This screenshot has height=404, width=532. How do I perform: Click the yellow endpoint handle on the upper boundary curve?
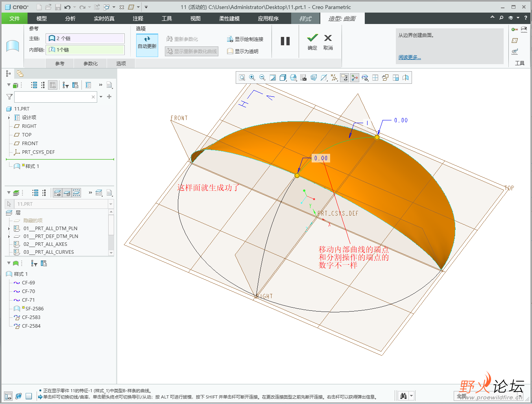[x=377, y=137]
